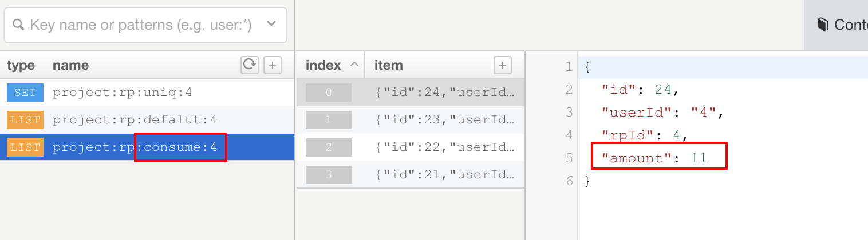Click the item column header

(x=389, y=65)
